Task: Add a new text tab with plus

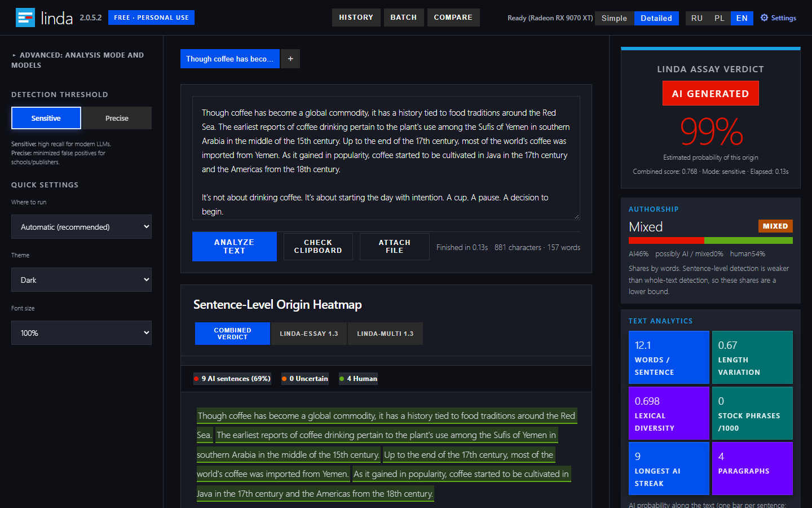Action: click(290, 59)
